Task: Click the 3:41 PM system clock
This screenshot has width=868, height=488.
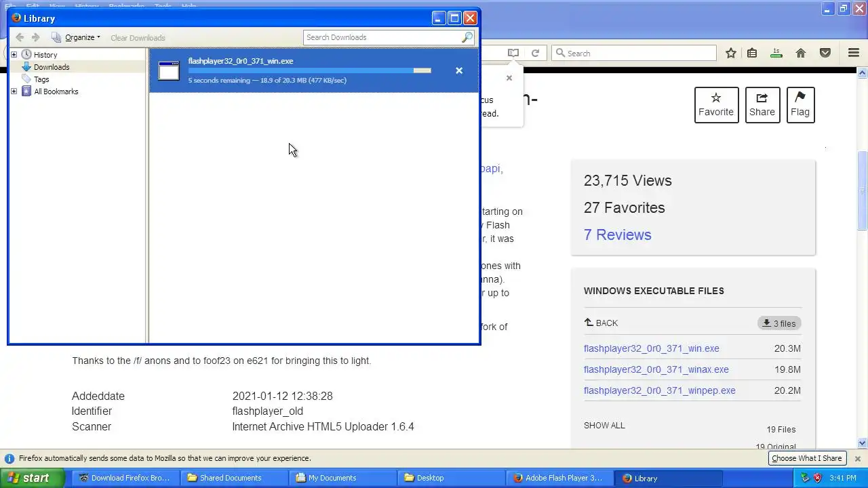Action: 843,479
